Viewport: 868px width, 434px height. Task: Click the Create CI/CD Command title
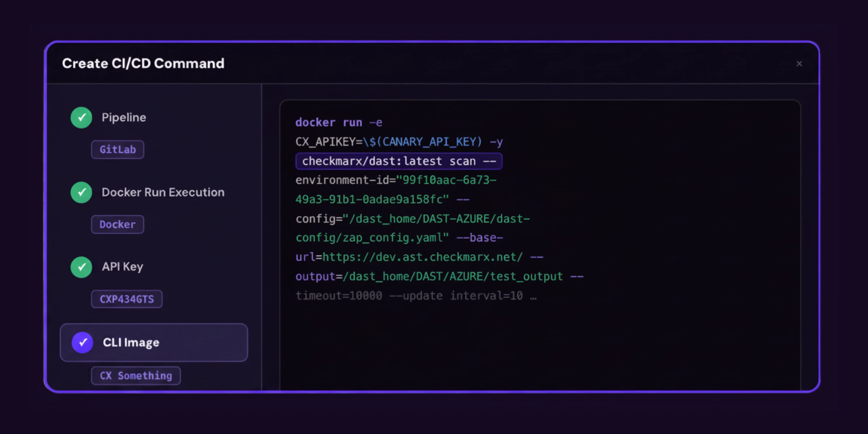143,64
